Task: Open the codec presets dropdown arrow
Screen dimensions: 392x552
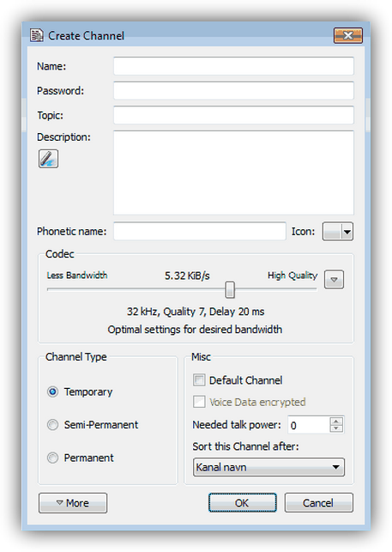Action: [334, 280]
